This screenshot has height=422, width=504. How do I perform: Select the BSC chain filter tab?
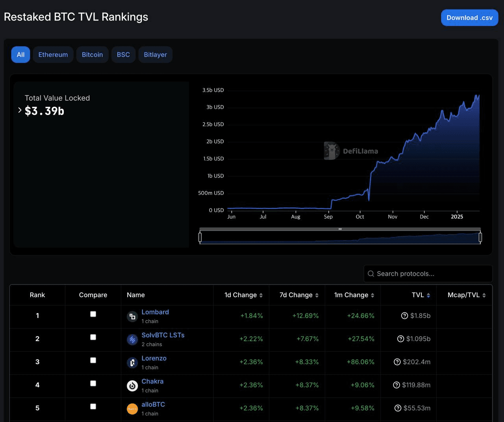[x=123, y=55]
